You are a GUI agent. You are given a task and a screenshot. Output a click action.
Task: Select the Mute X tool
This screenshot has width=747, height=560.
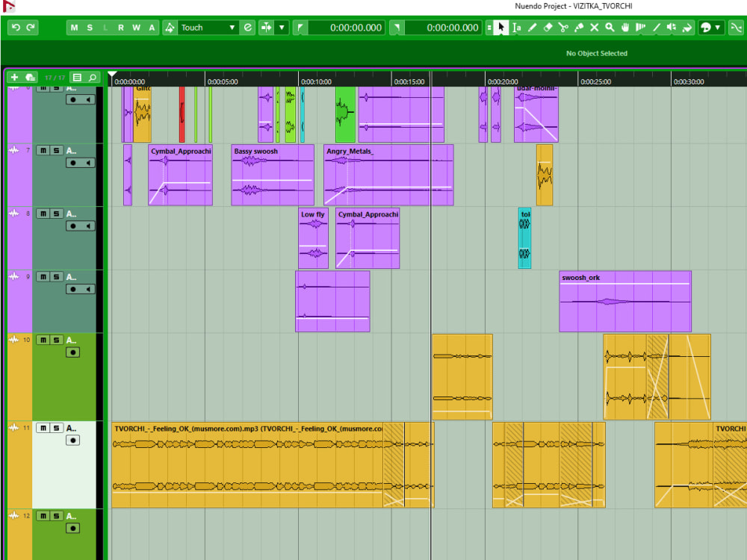(x=594, y=28)
